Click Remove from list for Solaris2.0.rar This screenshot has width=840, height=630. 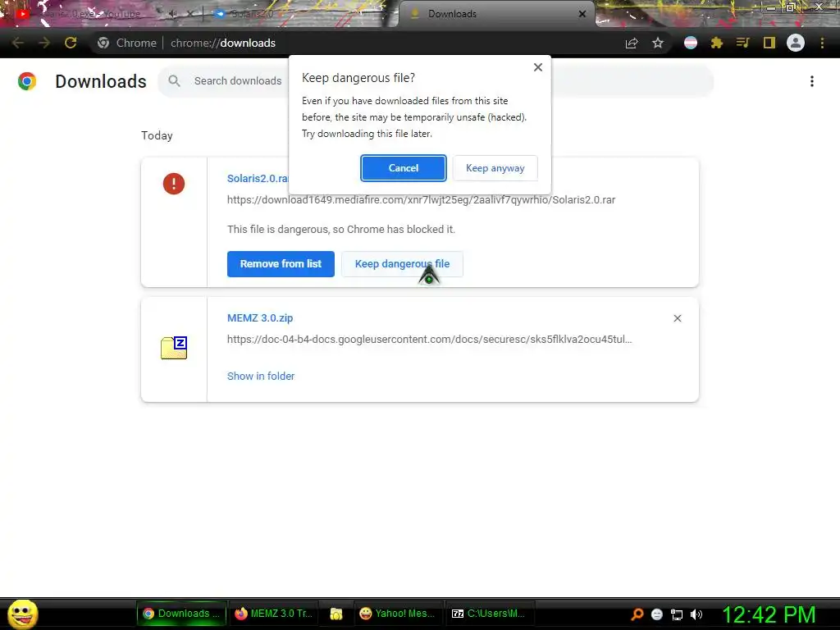(x=281, y=264)
